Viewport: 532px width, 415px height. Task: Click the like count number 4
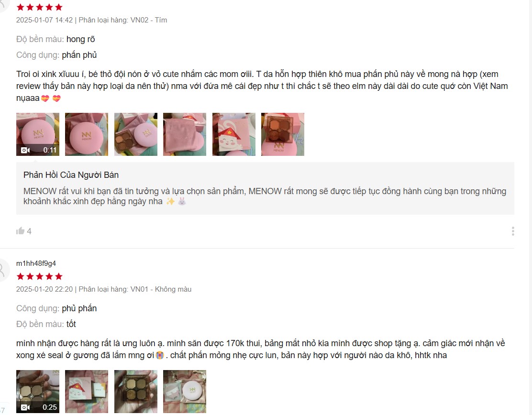coord(29,231)
